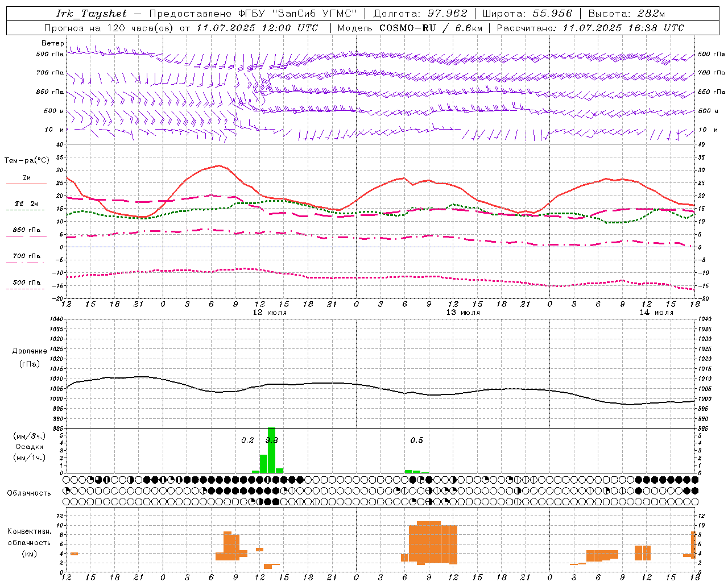Click the '500 м' wind level label on left
The width and height of the screenshot is (728, 582).
tap(54, 111)
